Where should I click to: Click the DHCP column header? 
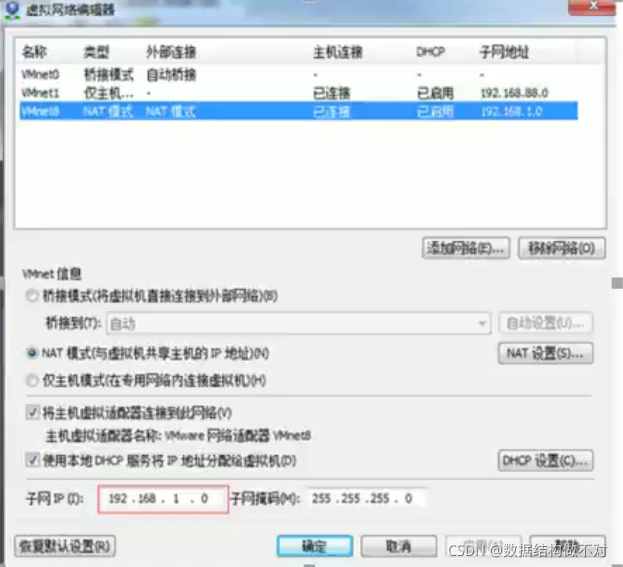(431, 52)
